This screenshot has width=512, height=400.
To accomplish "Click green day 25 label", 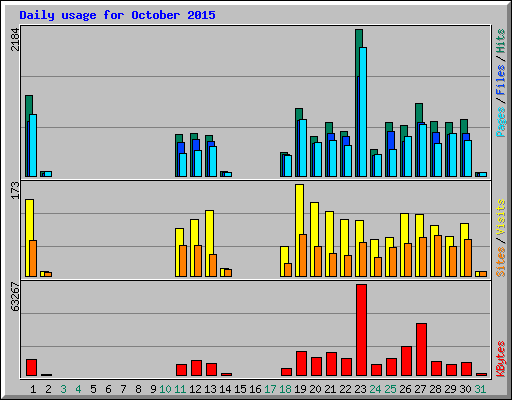I will tap(390, 389).
